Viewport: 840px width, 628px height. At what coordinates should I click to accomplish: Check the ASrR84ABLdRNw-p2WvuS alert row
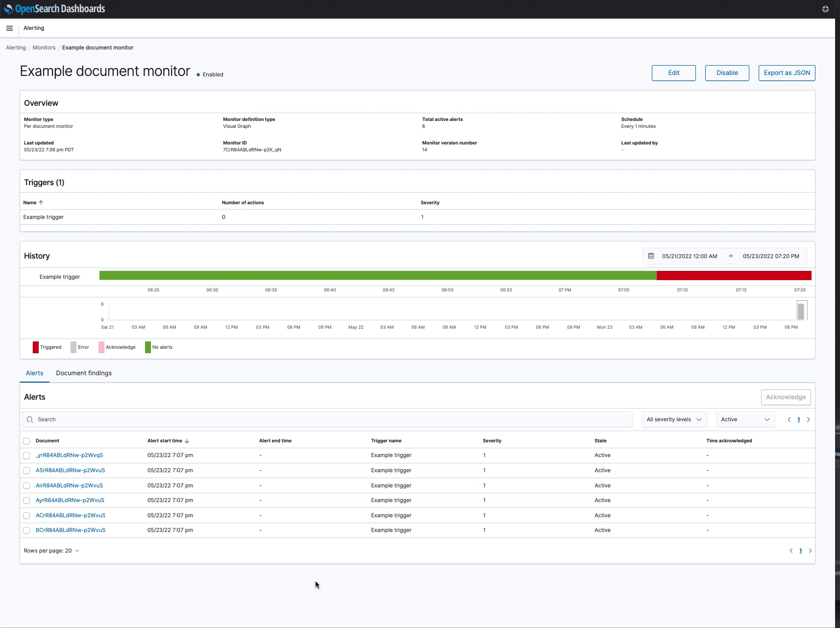tap(26, 470)
